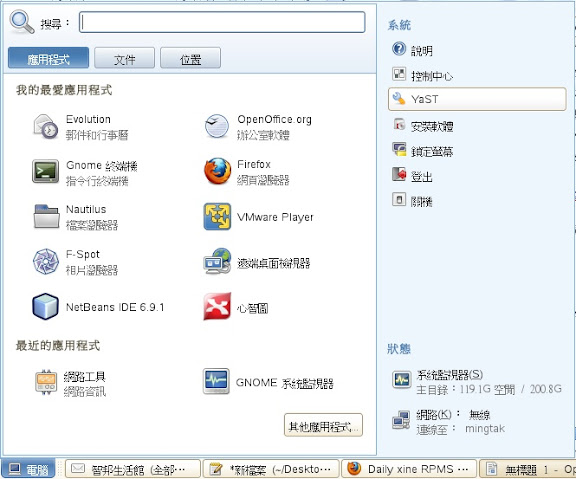
Task: Open YaST from the system list
Action: click(477, 99)
